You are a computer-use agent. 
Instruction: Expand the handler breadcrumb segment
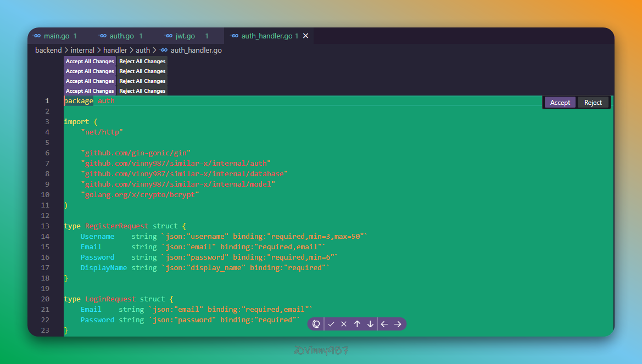[x=115, y=50]
